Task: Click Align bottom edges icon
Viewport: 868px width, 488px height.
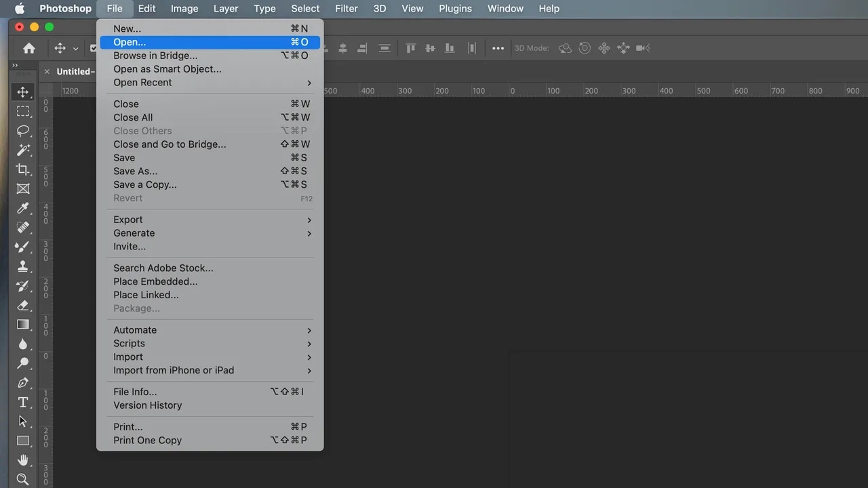Action: click(450, 48)
